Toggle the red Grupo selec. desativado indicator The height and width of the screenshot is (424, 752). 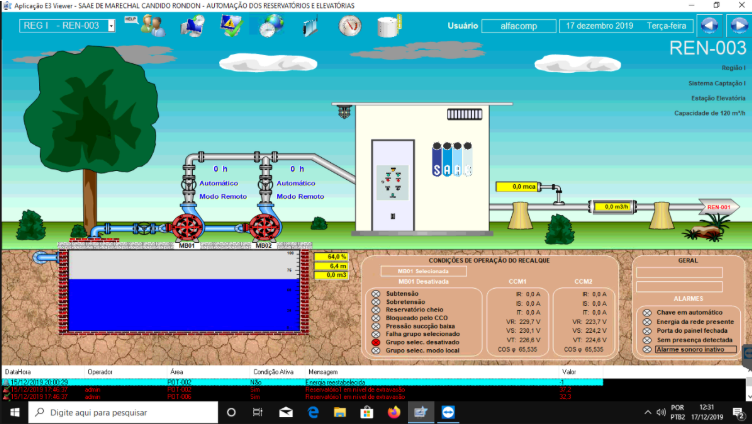pos(376,342)
